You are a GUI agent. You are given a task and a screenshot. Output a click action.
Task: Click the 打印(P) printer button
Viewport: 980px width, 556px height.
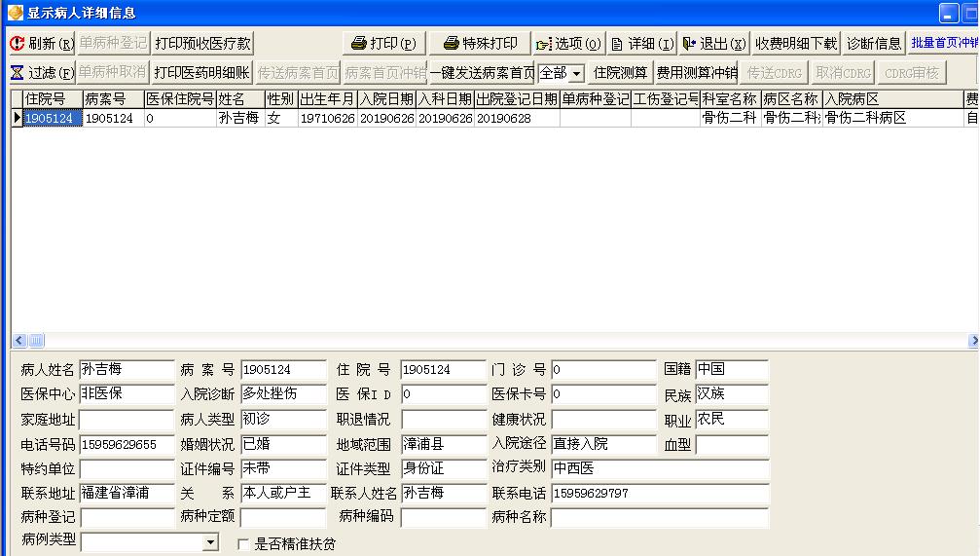click(384, 43)
